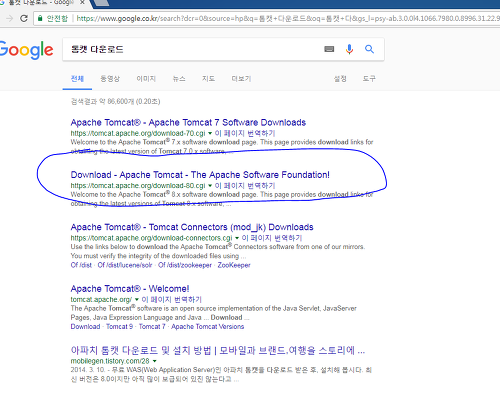
Task: Translate the Tomcat 7 downloads page
Action: tap(245, 133)
